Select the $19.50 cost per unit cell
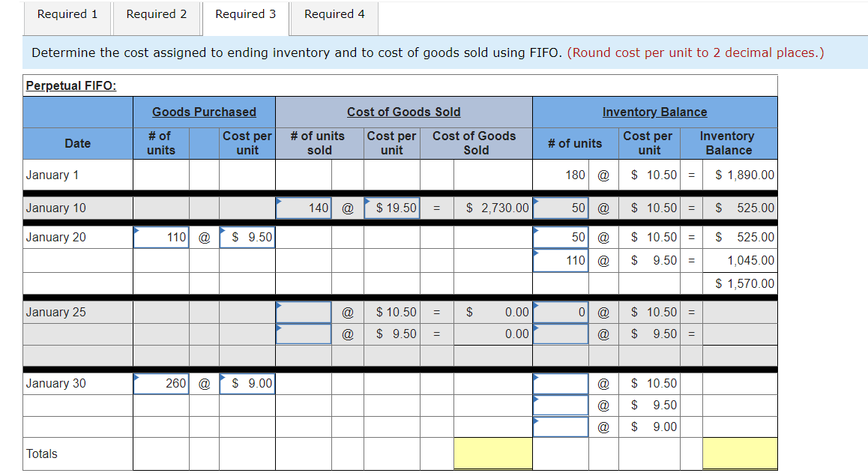The width and height of the screenshot is (868, 473). (x=391, y=208)
